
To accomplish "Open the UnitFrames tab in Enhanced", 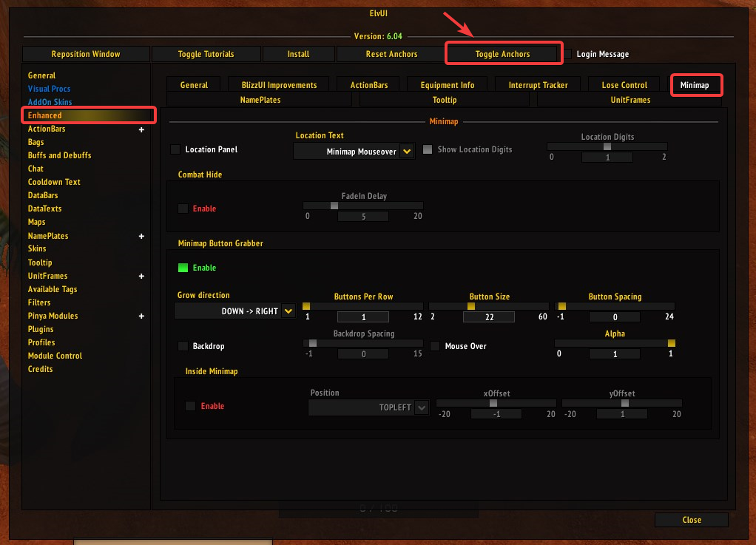I will [x=630, y=100].
